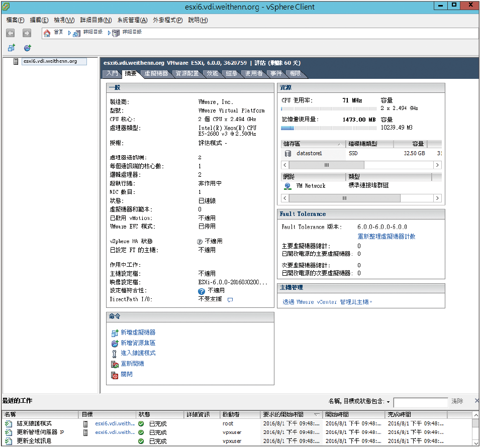Screen dimensions: 481x448
Task: Click the 重新開機 reboot icon
Action: click(115, 364)
